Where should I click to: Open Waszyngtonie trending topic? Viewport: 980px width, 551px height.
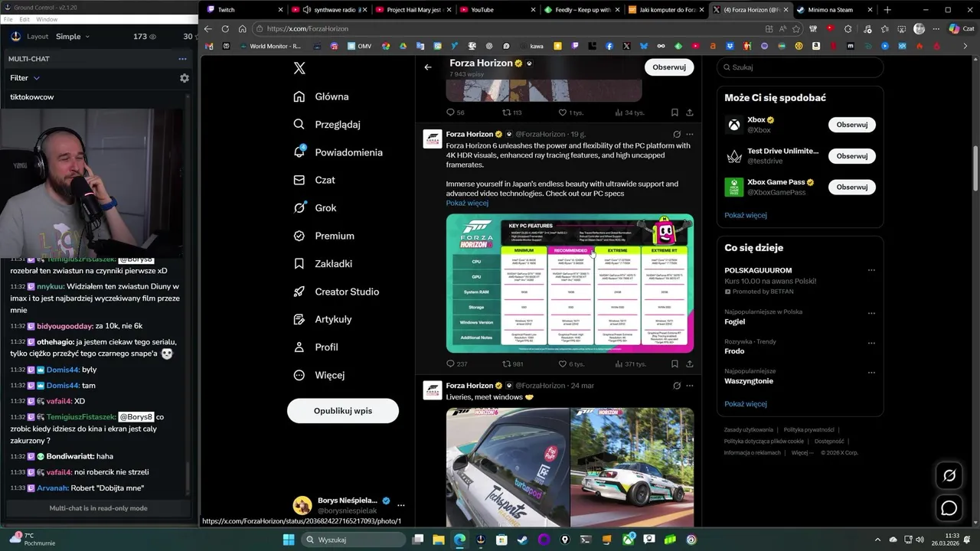pyautogui.click(x=749, y=381)
